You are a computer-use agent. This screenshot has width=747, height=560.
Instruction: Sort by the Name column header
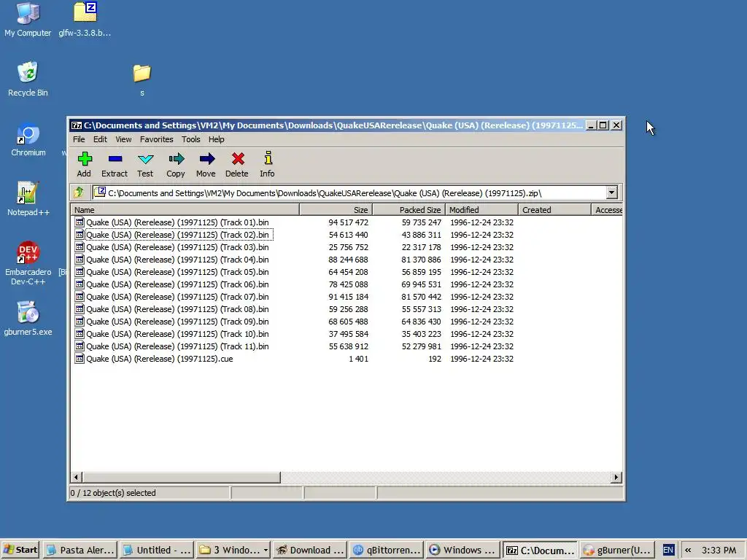[185, 209]
